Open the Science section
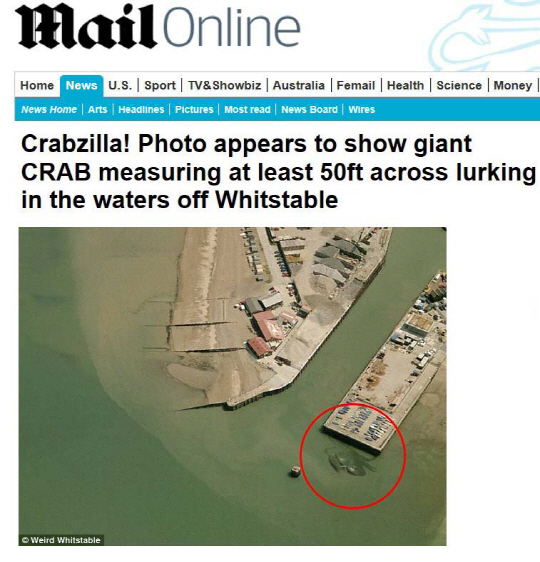The height and width of the screenshot is (562, 540). click(459, 86)
